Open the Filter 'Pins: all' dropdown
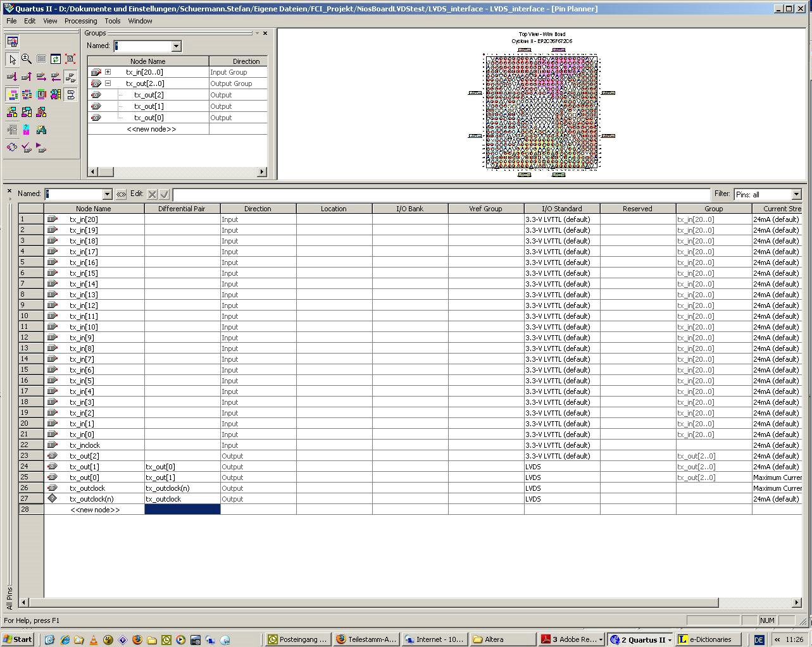Screen dimensions: 812x647 [x=796, y=194]
